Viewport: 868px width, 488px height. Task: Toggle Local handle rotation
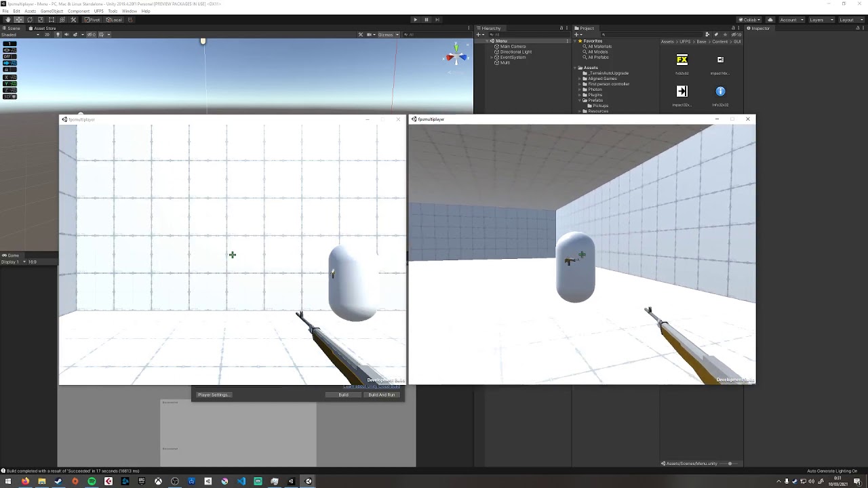point(114,20)
